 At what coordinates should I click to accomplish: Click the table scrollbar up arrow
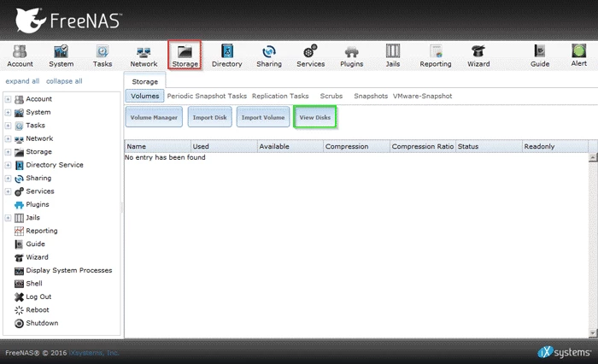[x=593, y=157]
